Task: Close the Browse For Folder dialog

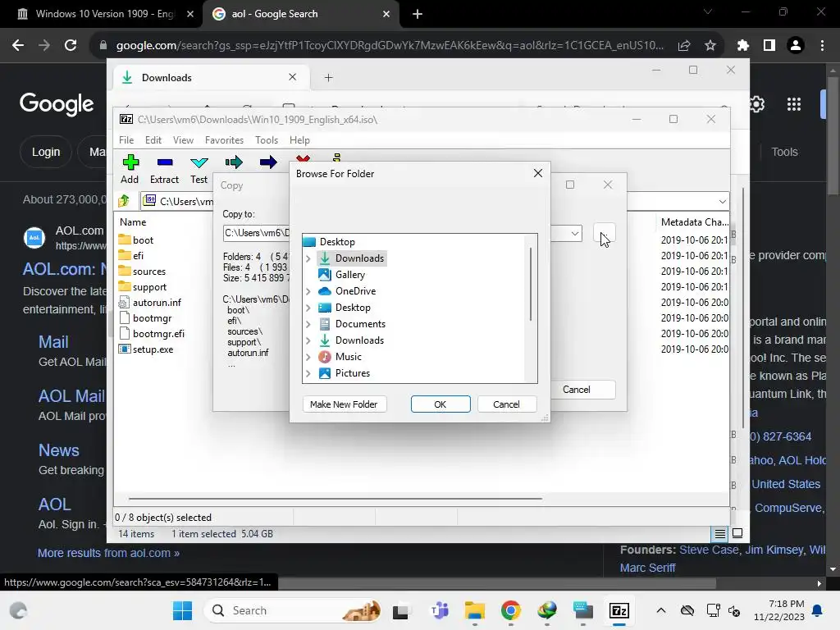Action: [538, 173]
